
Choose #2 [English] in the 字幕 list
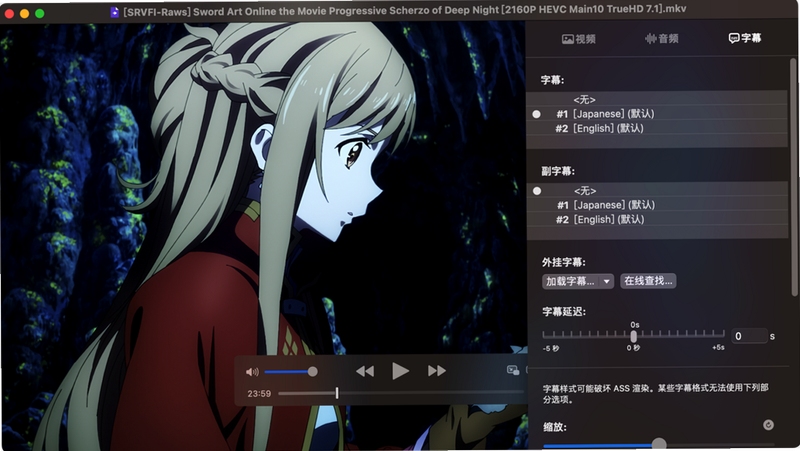[657, 129]
